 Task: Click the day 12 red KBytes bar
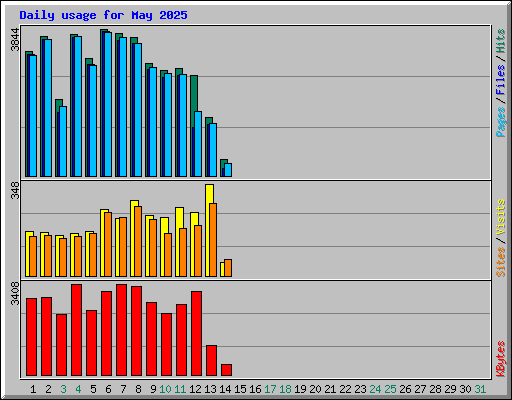pos(196,333)
